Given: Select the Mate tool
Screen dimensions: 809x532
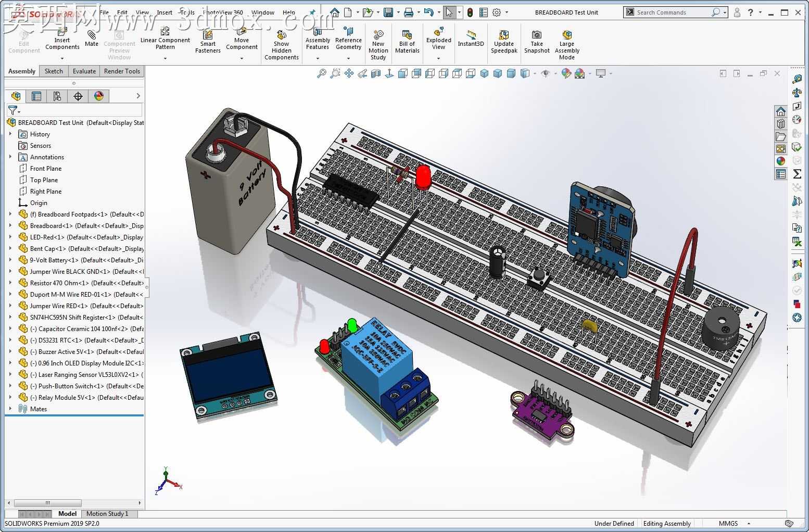Looking at the screenshot, I should click(92, 37).
